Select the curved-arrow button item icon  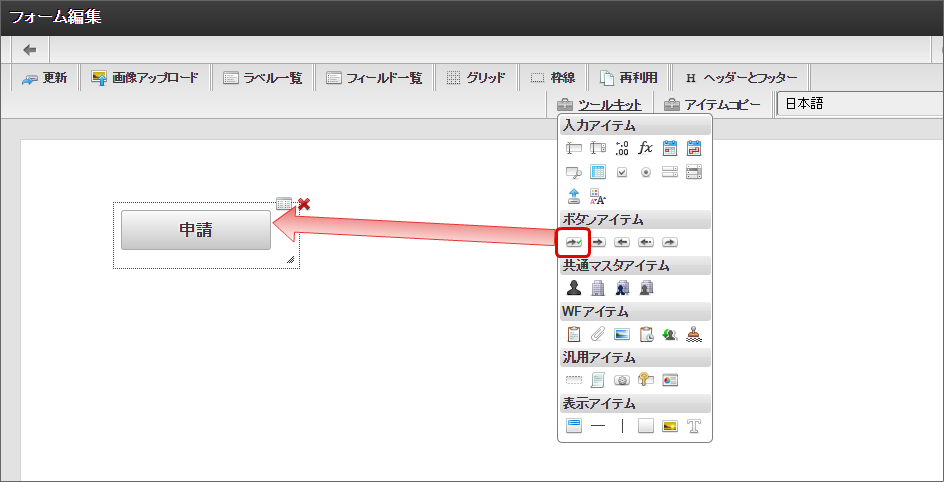670,242
